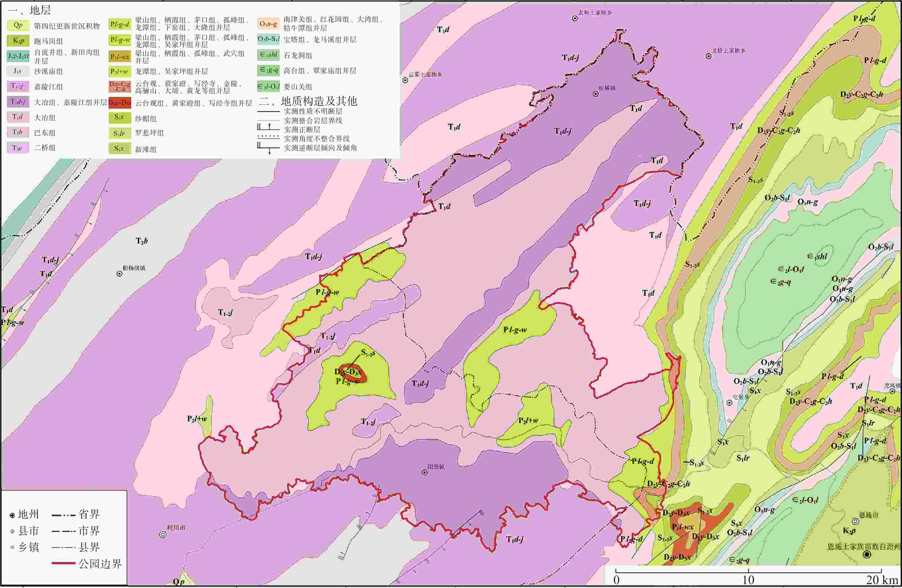This screenshot has width=902, height=588.
Task: Click the ∈₂g-q 高台组 legend swatch
Action: [268, 70]
